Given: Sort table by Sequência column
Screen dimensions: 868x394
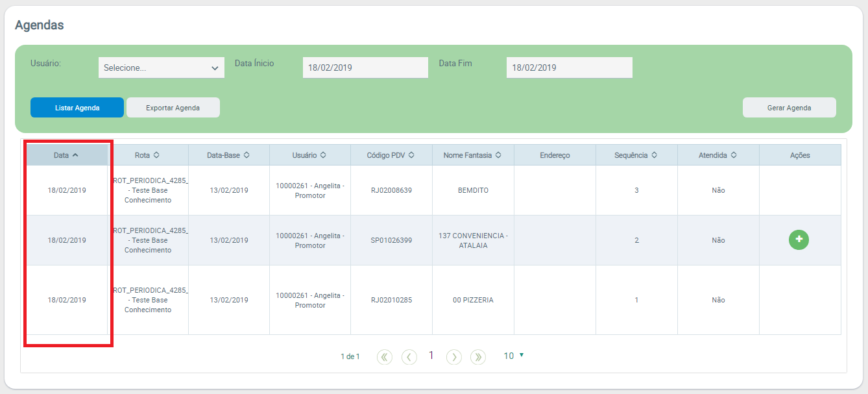Looking at the screenshot, I should [x=636, y=155].
